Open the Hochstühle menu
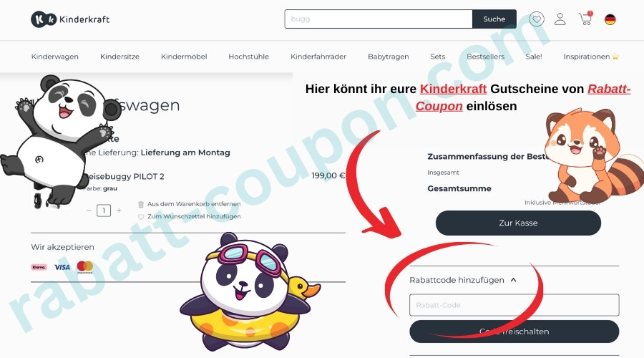This screenshot has height=358, width=644. click(x=248, y=57)
